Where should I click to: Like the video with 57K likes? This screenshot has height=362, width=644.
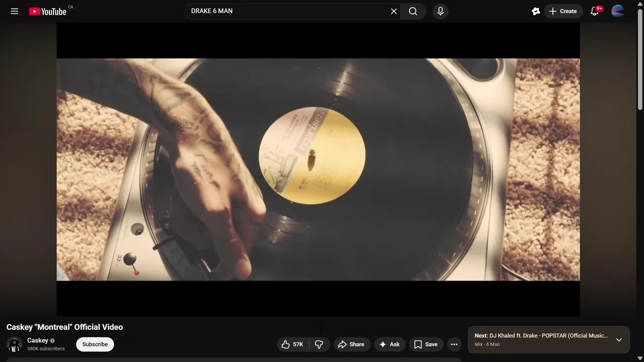click(292, 344)
